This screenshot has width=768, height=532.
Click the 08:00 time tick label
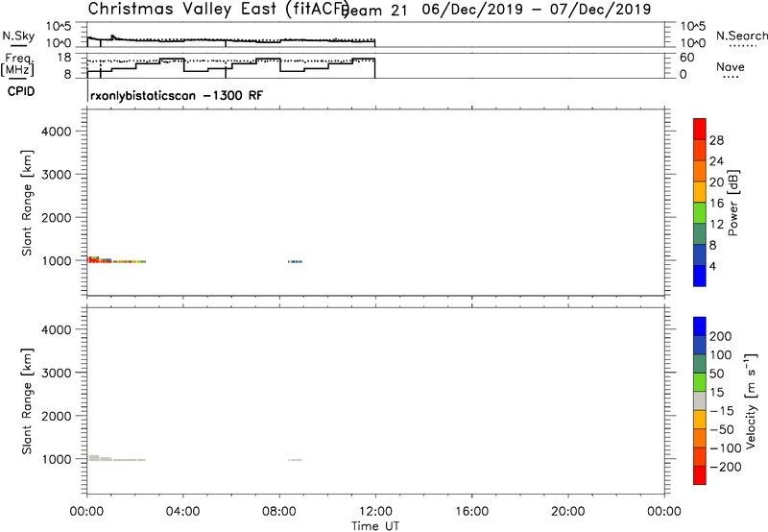click(x=278, y=512)
